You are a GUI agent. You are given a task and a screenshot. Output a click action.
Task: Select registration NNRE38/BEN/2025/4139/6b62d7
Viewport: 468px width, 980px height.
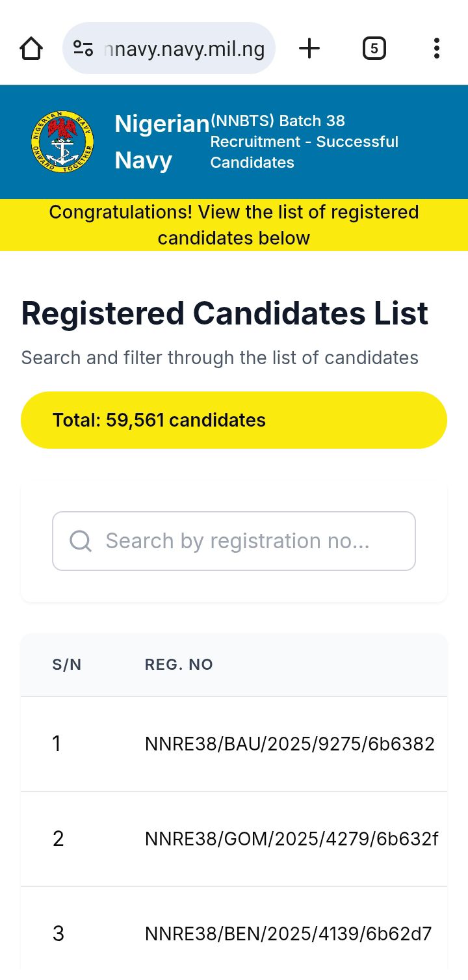[x=289, y=934]
